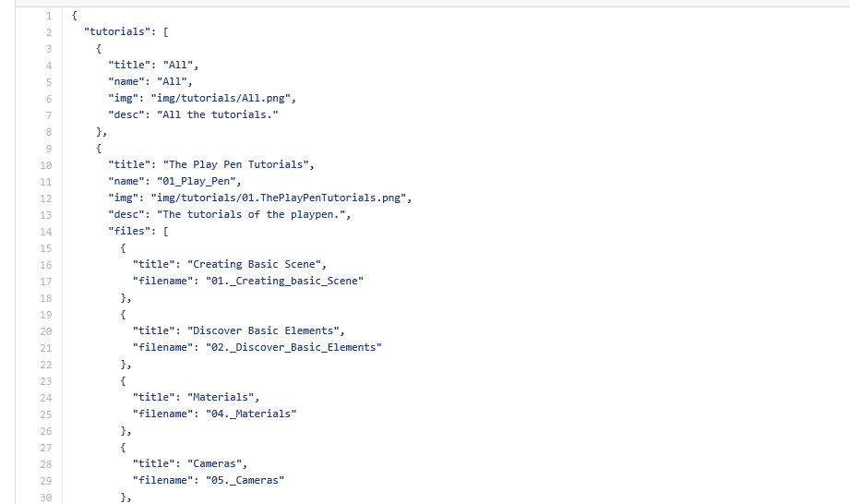Viewport: 850px width, 504px height.
Task: Select line number 20 in the gutter
Action: 46,331
